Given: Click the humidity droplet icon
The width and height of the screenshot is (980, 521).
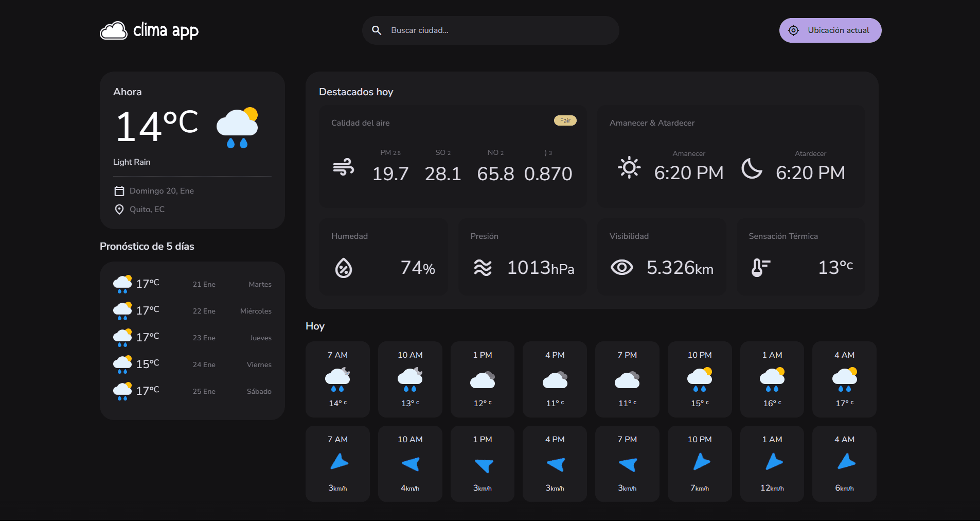Looking at the screenshot, I should pos(343,267).
